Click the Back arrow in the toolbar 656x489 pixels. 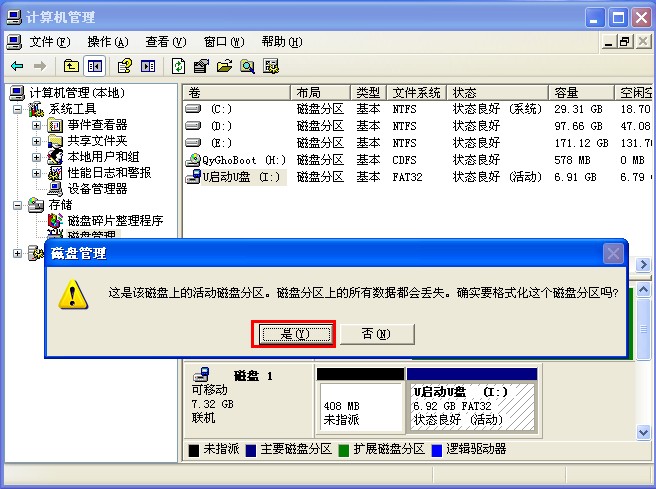point(17,66)
